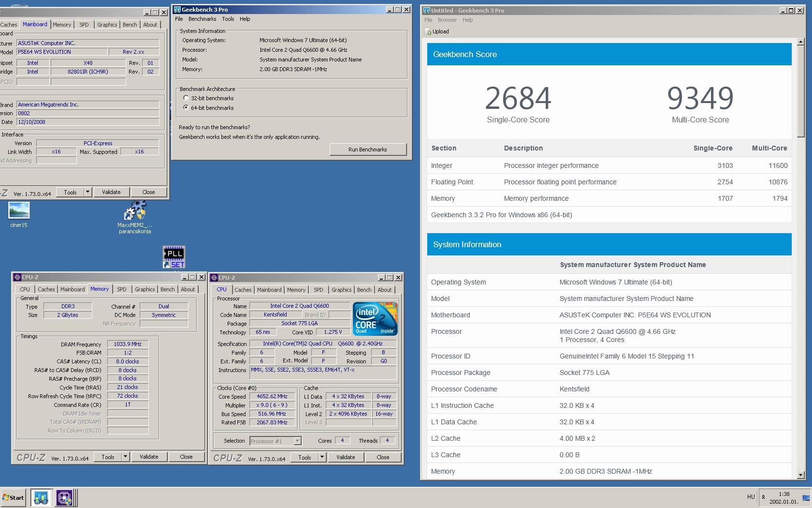Switch to About tab in CPU-Z Memory window

(188, 289)
